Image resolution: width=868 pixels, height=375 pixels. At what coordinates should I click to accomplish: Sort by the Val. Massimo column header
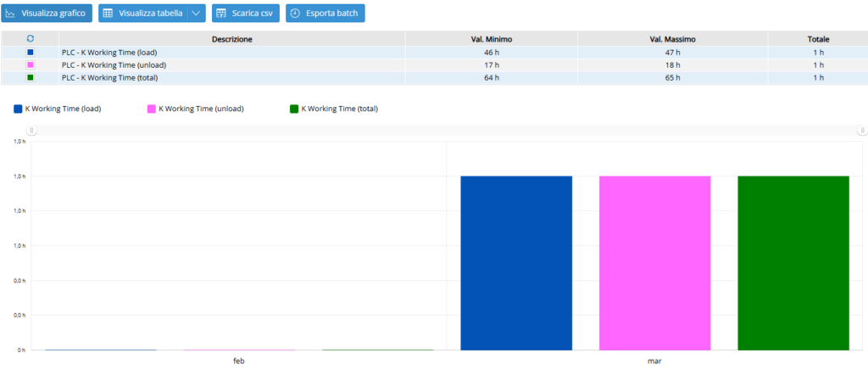pyautogui.click(x=672, y=39)
